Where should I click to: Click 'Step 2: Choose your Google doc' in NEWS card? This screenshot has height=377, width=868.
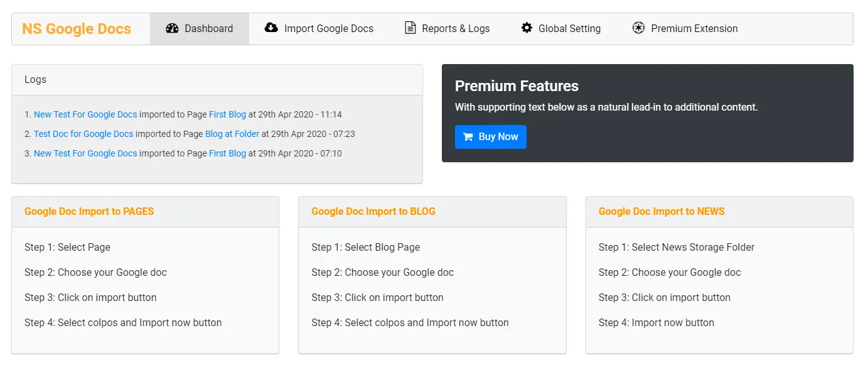(670, 272)
